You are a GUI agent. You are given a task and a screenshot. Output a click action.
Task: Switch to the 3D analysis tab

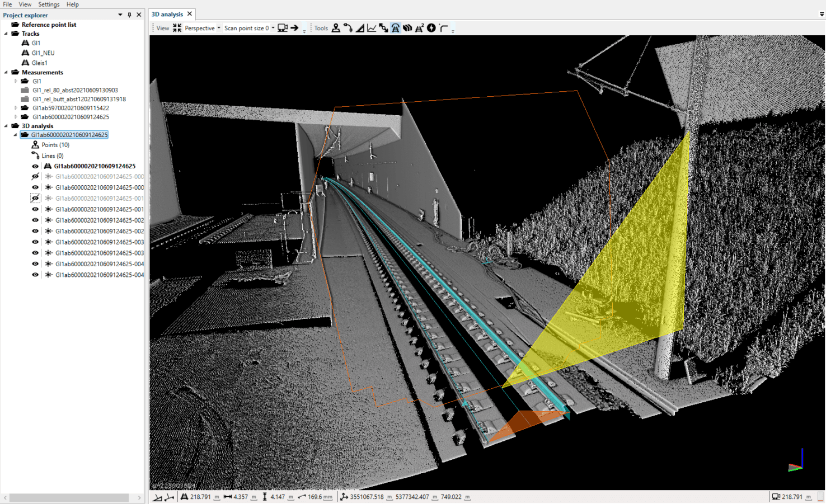[167, 14]
